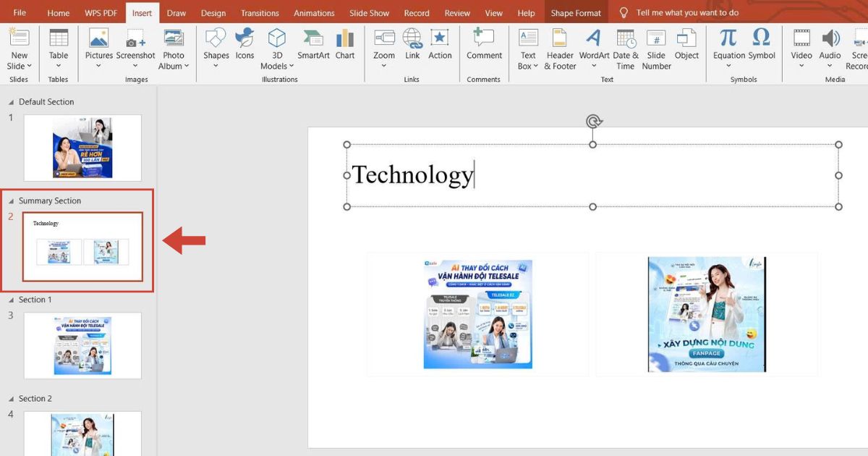Open the Help tab

click(527, 13)
